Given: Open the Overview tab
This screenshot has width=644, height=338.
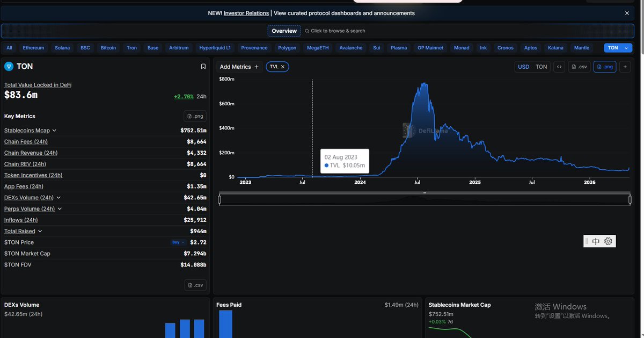Looking at the screenshot, I should tap(284, 31).
